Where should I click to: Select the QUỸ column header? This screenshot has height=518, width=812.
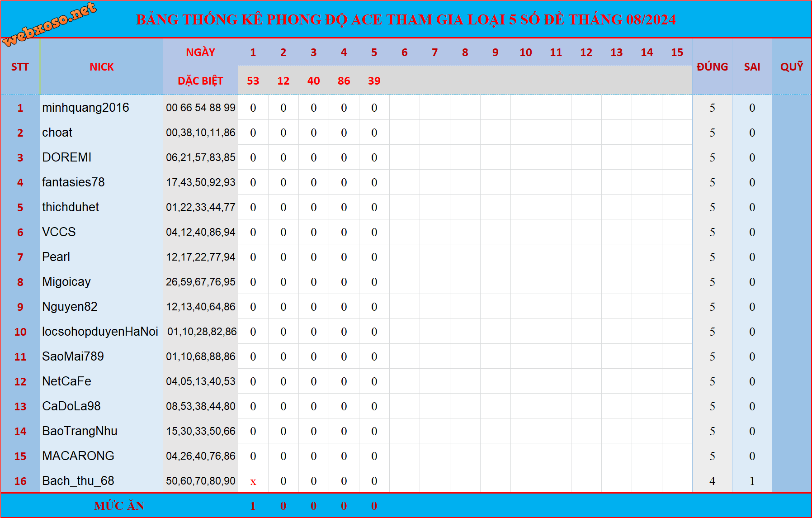(792, 67)
